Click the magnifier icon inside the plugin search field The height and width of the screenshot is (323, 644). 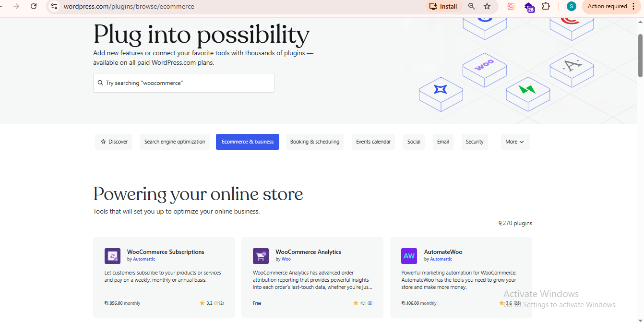coord(101,83)
